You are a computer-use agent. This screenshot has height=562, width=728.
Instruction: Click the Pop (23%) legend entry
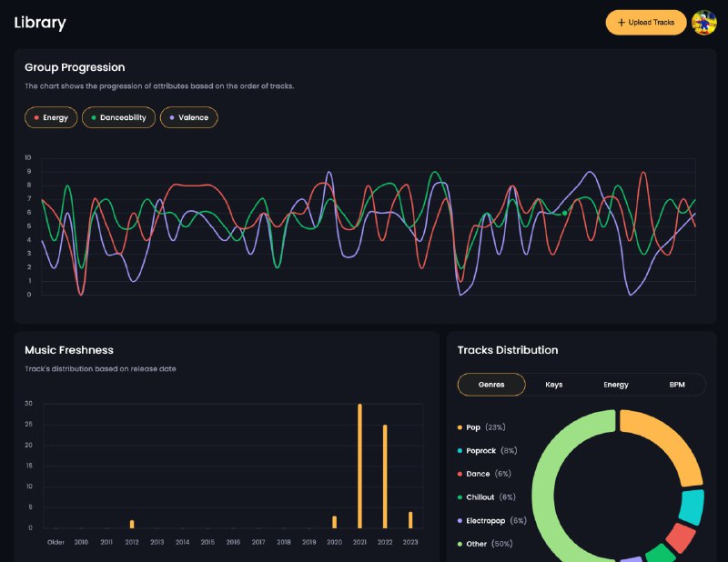coord(481,427)
